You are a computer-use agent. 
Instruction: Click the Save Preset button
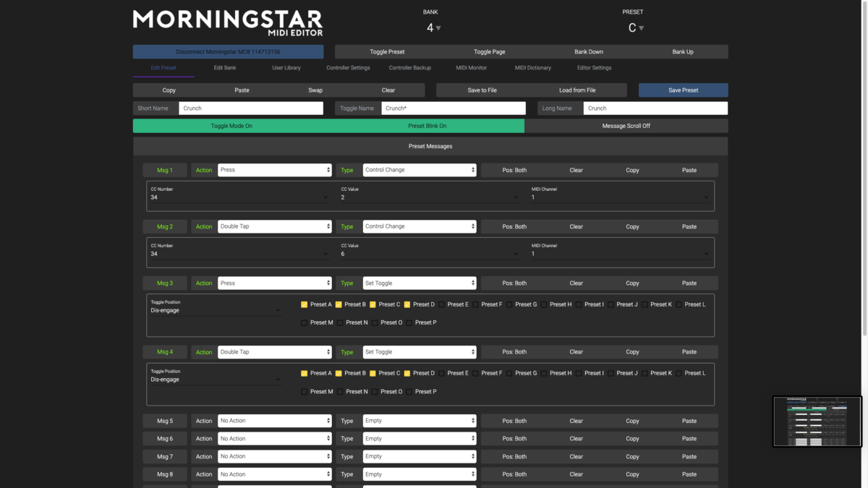683,90
